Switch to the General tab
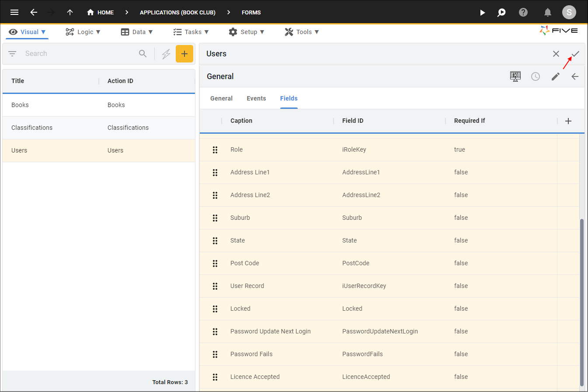 point(221,98)
